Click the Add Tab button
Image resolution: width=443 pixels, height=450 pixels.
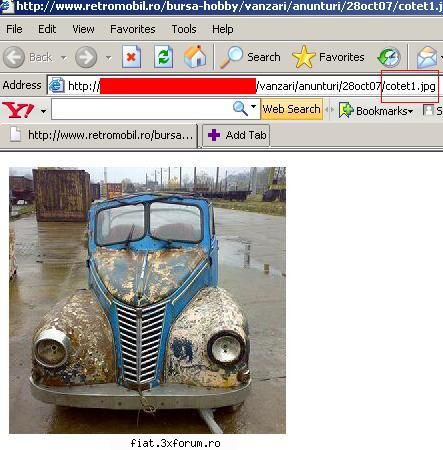coord(236,135)
